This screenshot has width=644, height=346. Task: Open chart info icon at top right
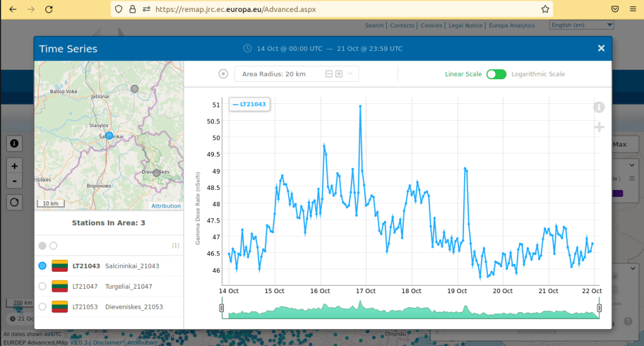click(x=599, y=107)
